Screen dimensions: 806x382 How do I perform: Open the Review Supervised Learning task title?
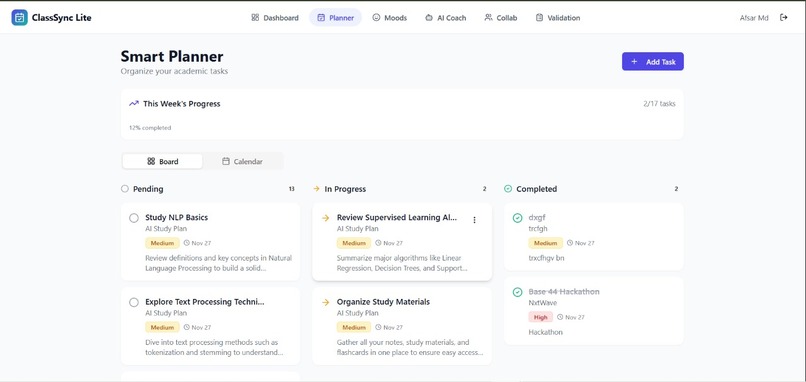click(x=397, y=217)
